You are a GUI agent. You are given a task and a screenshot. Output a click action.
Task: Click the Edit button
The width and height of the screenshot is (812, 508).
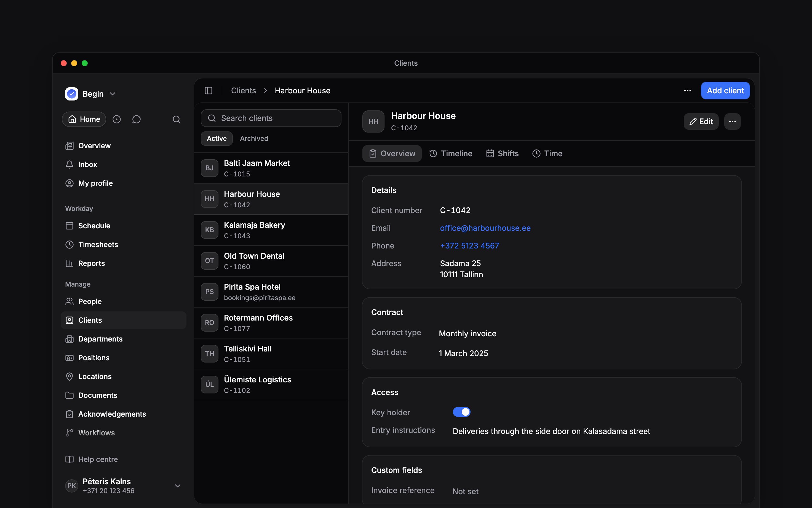click(701, 122)
